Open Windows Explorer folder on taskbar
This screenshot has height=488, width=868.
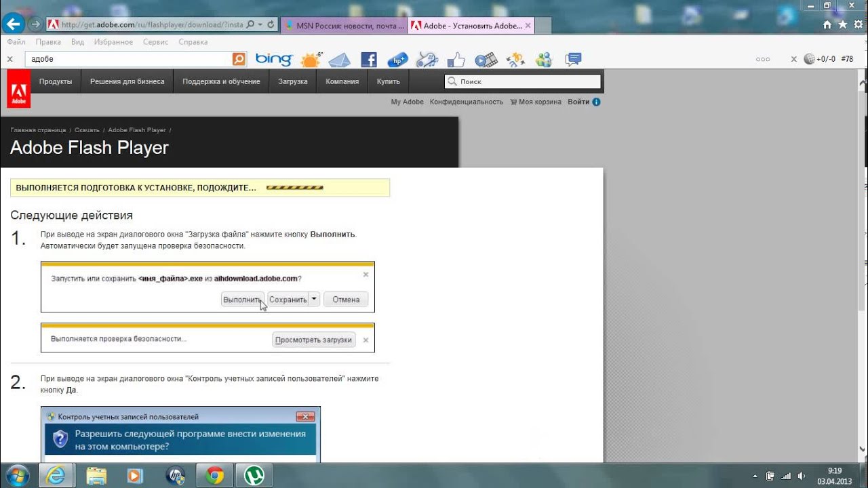[97, 476]
